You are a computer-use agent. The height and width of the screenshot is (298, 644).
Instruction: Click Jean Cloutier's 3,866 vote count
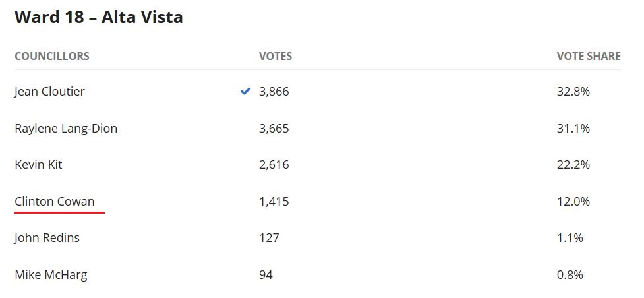coord(274,92)
